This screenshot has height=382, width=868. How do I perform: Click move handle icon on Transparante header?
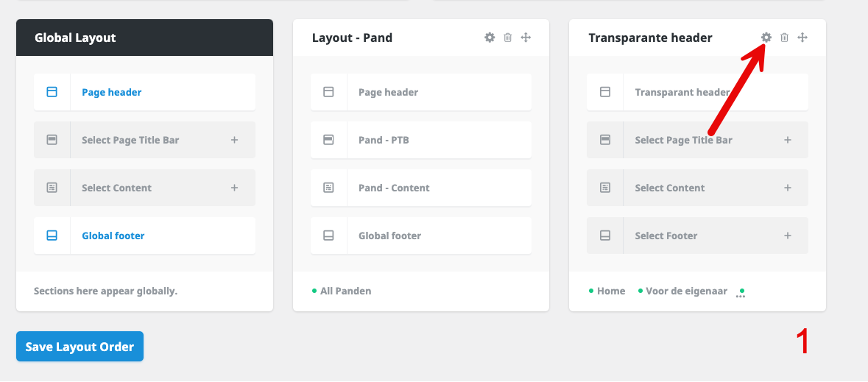(802, 38)
